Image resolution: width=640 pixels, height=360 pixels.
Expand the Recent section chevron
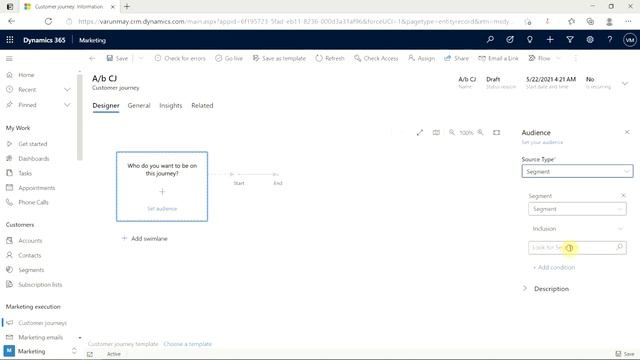point(67,89)
